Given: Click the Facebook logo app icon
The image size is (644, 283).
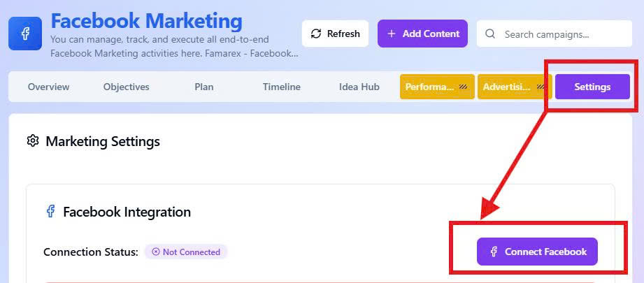Looking at the screenshot, I should [x=25, y=34].
